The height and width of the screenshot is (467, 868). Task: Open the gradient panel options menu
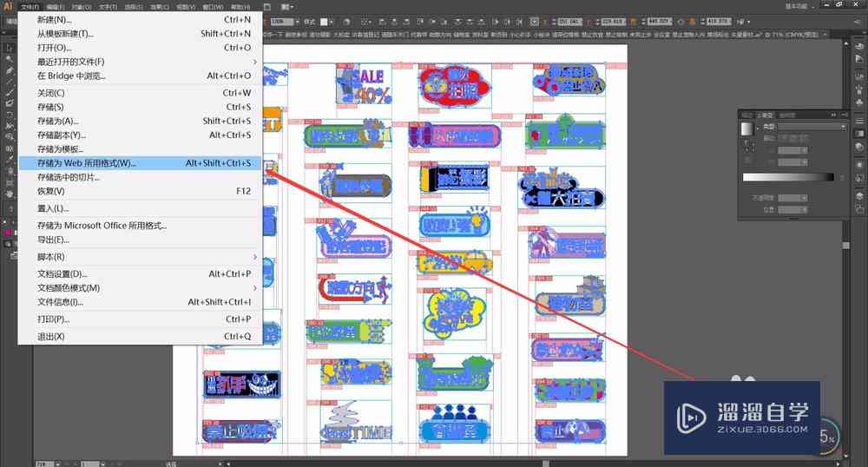[844, 115]
